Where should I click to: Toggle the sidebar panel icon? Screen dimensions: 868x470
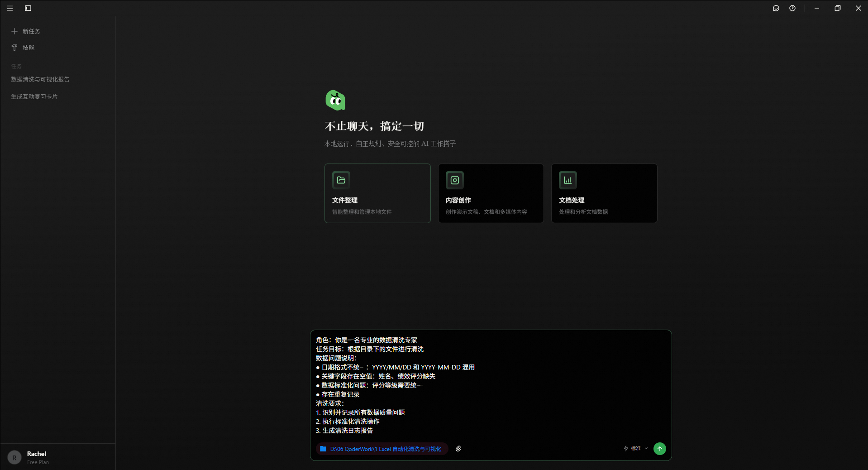click(x=28, y=8)
